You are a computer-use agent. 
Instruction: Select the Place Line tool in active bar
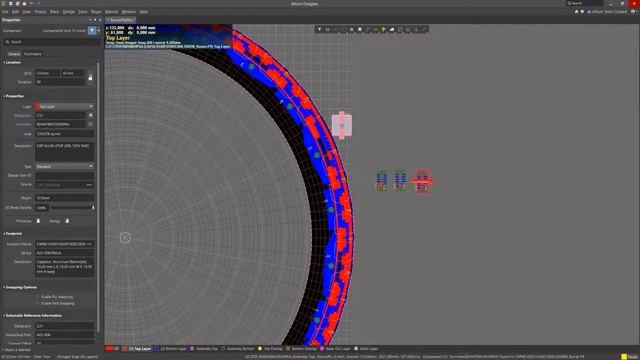(424, 29)
